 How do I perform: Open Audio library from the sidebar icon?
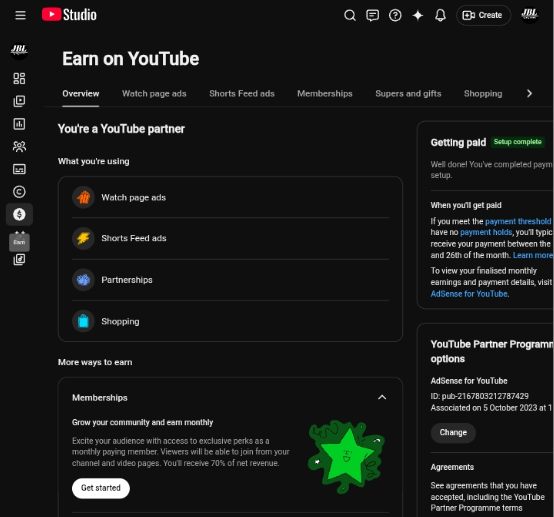(x=19, y=259)
